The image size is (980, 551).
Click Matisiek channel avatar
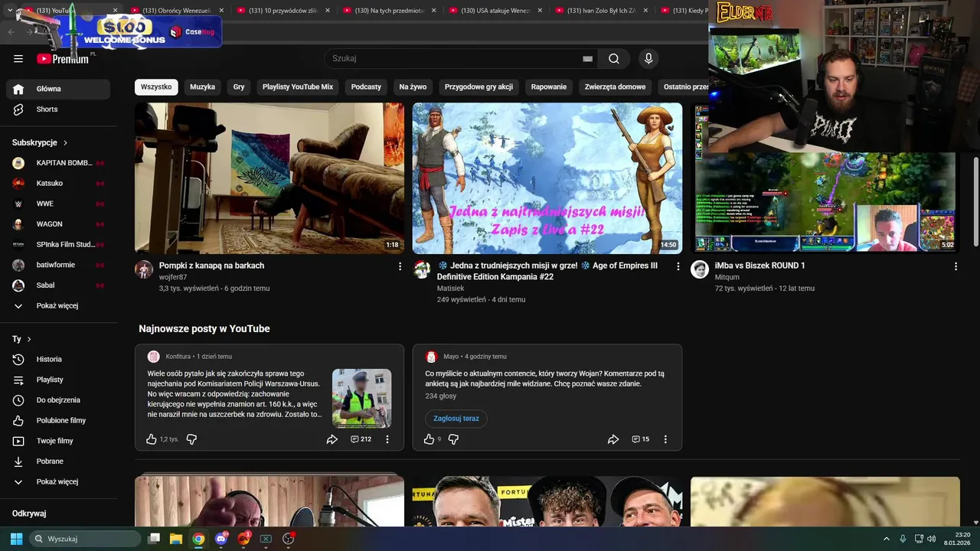[422, 269]
